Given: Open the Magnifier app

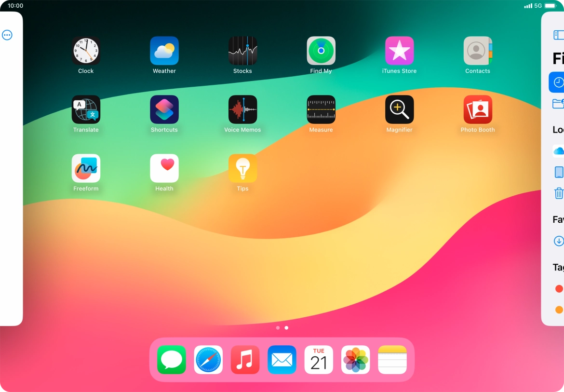Looking at the screenshot, I should 399,109.
